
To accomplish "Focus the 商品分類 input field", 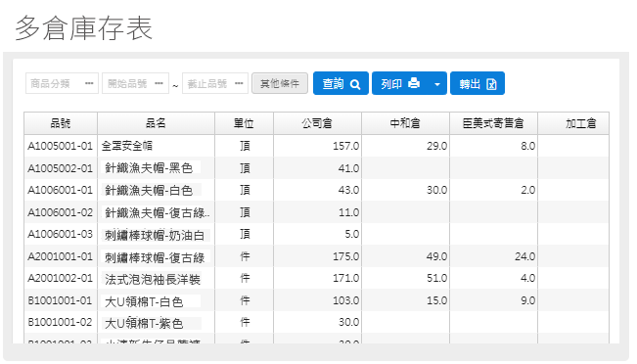I will (56, 83).
